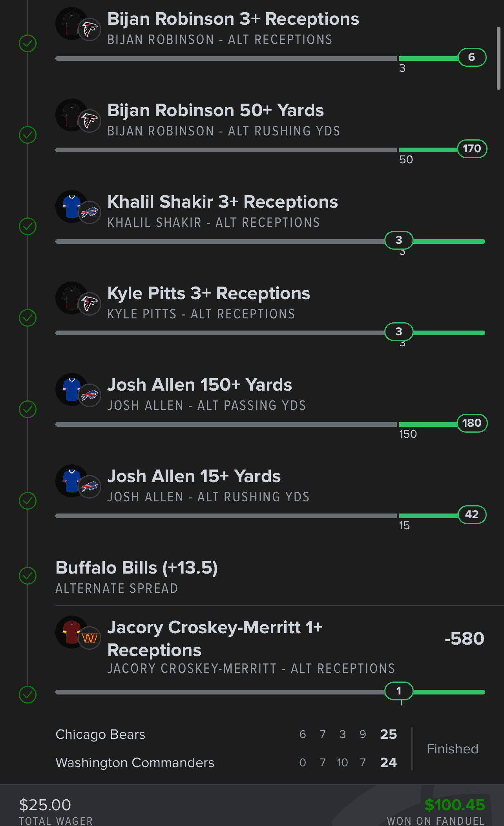Tap the green checkmark for Bijan Robinson 3+ Receptions

tap(28, 43)
